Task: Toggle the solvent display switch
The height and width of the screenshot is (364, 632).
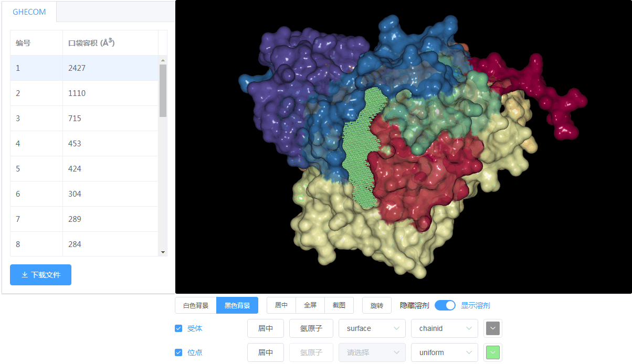Action: pyautogui.click(x=445, y=305)
